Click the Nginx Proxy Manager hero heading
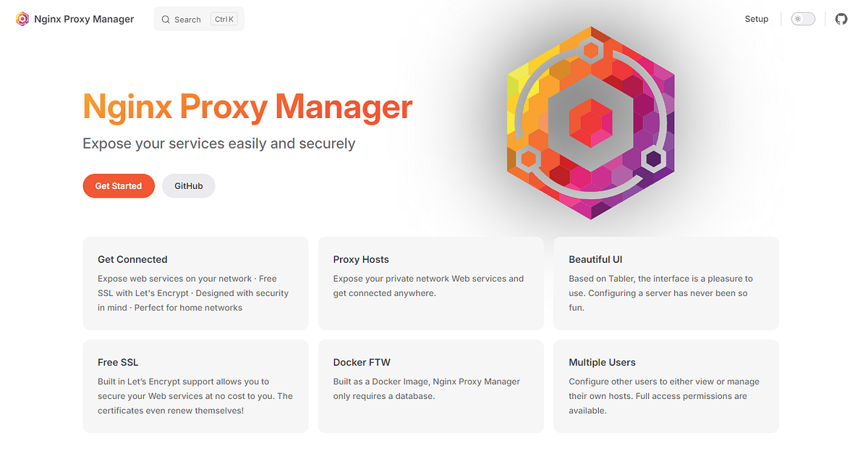The width and height of the screenshot is (868, 459). tap(247, 107)
